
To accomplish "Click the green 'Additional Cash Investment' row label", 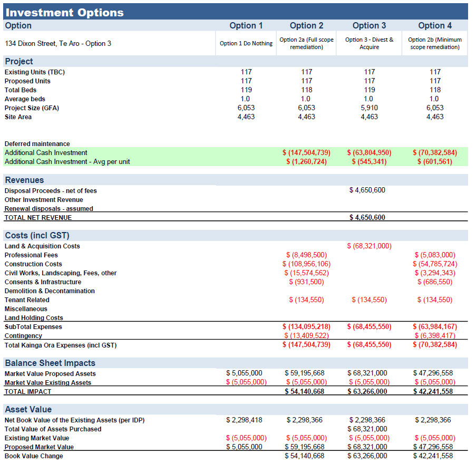I will tap(46, 152).
